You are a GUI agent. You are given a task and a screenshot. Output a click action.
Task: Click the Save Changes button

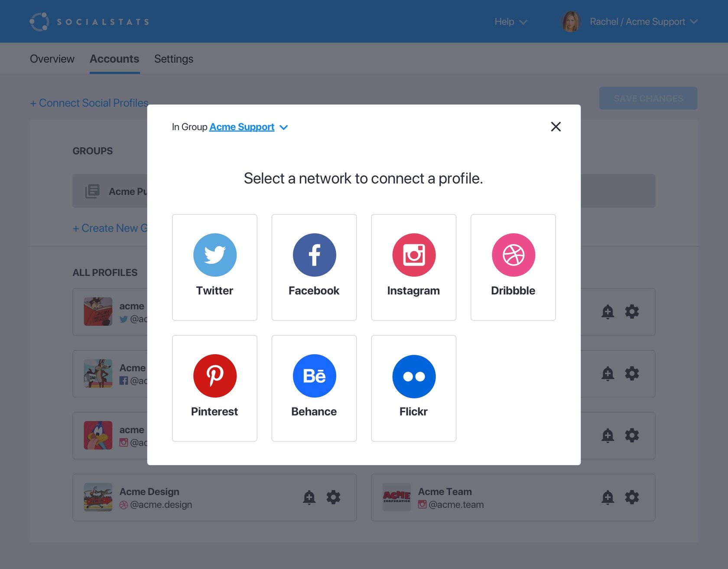[x=648, y=98]
